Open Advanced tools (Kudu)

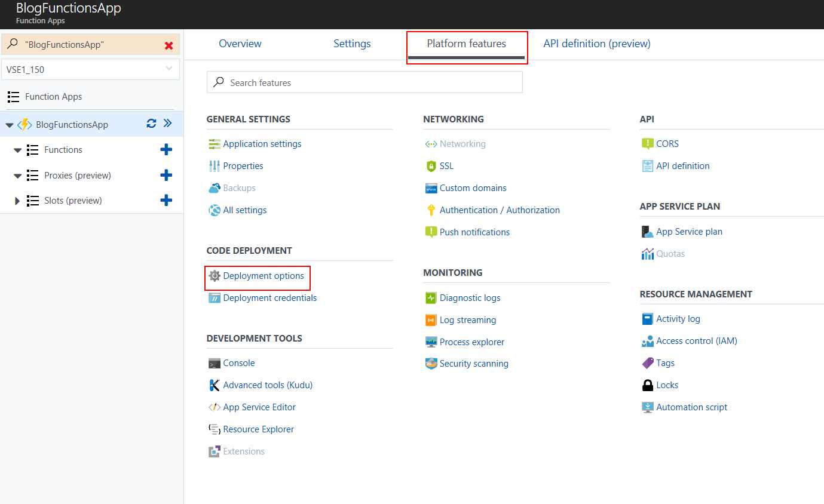[x=268, y=385]
